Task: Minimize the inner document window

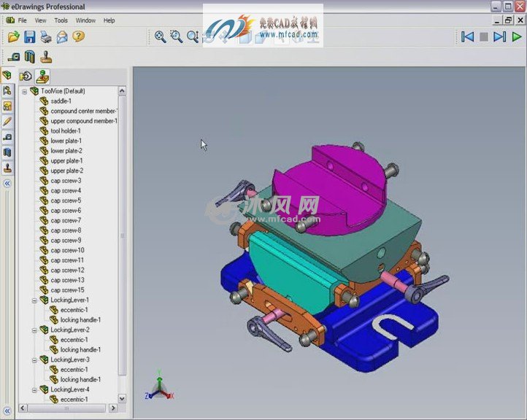Action: pyautogui.click(x=497, y=20)
